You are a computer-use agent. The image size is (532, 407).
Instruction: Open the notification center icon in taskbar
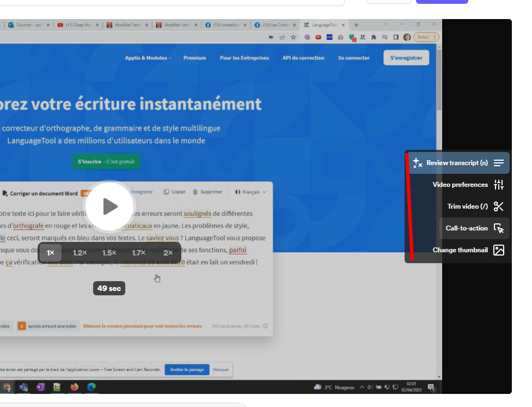pyautogui.click(x=431, y=387)
